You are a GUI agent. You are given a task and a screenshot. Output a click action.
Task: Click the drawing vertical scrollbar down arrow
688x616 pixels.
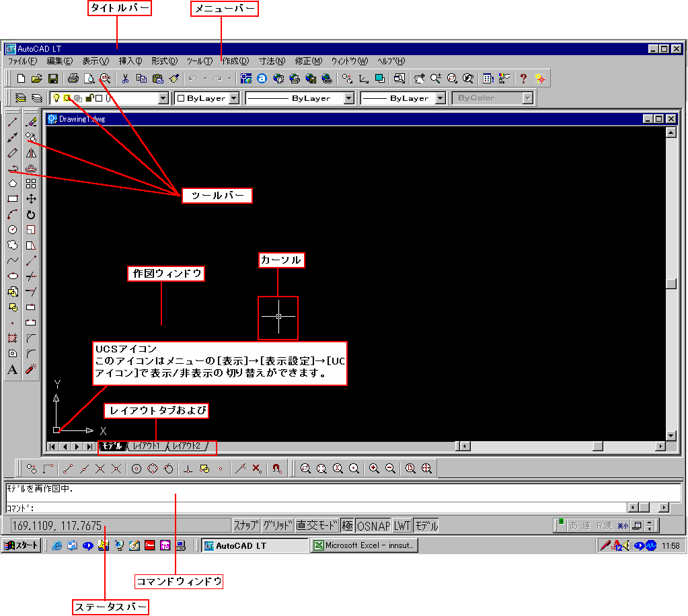pyautogui.click(x=671, y=436)
